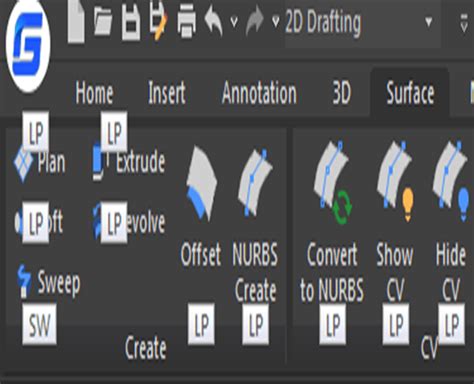Open the quick access toolbar customize arrow

tap(463, 23)
